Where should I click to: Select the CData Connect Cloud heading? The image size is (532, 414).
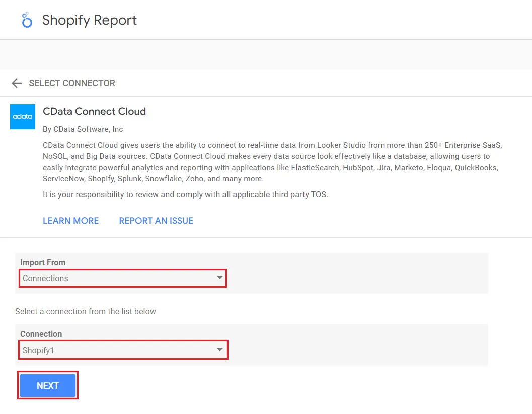click(x=94, y=111)
